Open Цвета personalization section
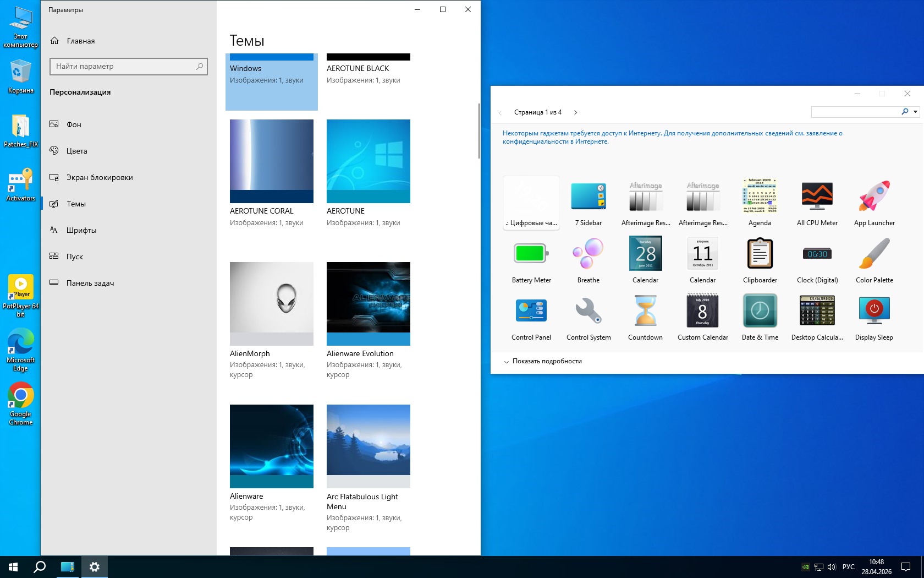Viewport: 924px width, 578px height. (76, 151)
